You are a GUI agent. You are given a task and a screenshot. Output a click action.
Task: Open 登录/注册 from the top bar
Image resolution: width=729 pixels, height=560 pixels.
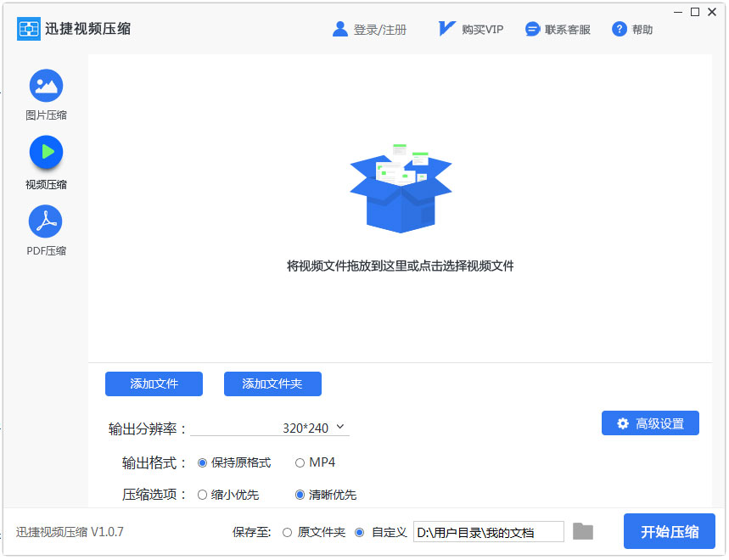click(x=379, y=28)
